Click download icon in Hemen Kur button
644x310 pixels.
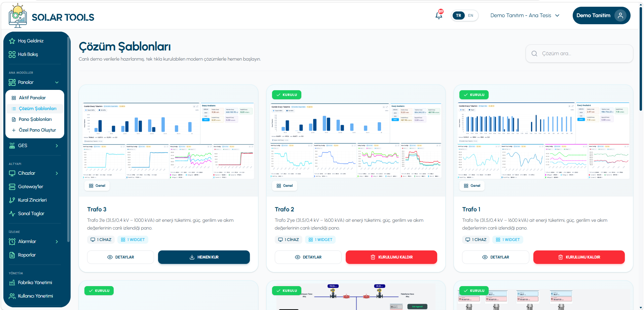(x=192, y=257)
